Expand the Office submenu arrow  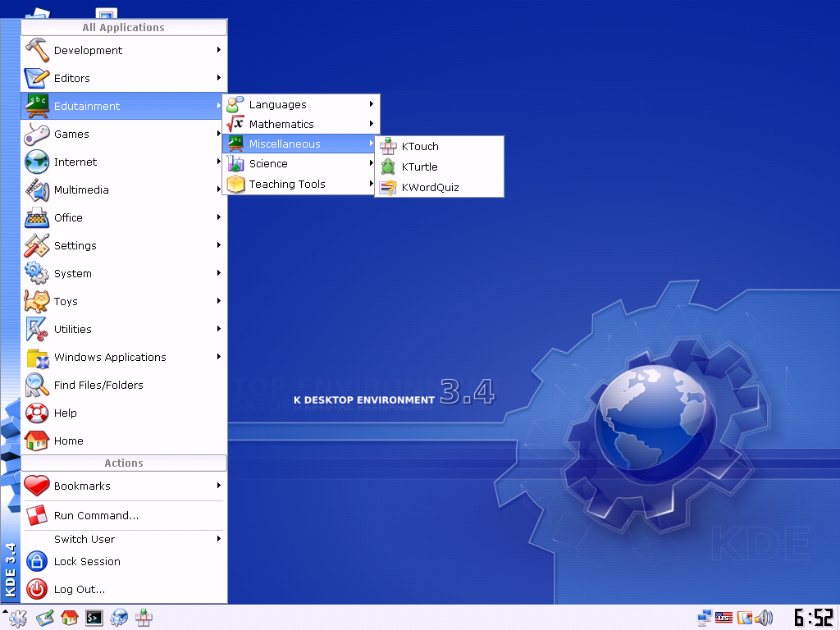(x=218, y=217)
